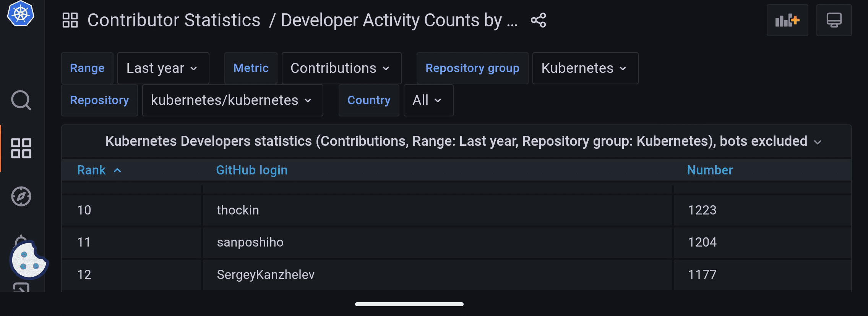The width and height of the screenshot is (868, 316).
Task: Click the Kubernetes helm logo
Action: pos(21,14)
